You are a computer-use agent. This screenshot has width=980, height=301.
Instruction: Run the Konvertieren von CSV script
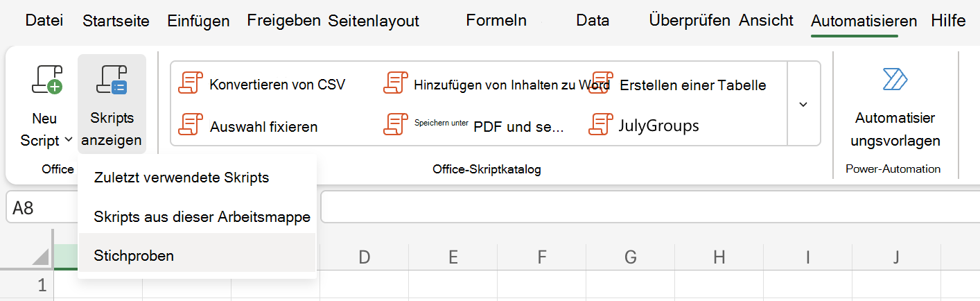pos(262,85)
